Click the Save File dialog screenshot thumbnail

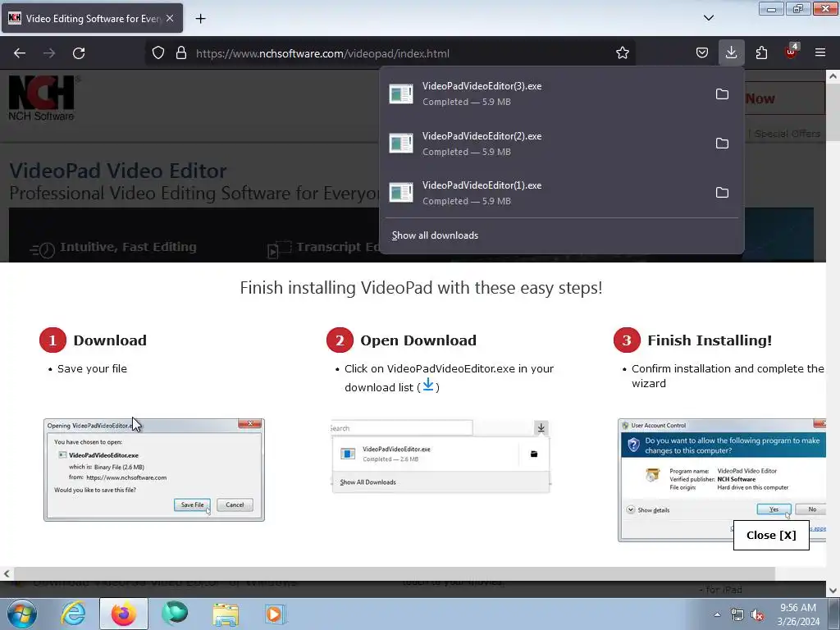coord(154,469)
